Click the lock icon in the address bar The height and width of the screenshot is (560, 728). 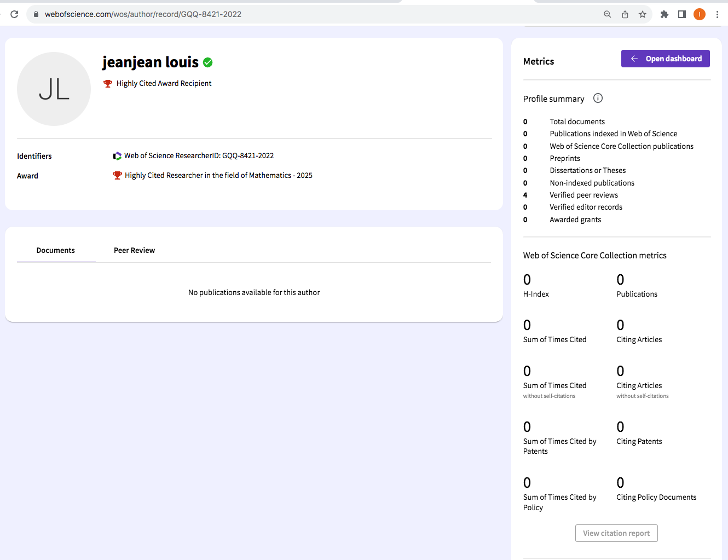click(x=36, y=14)
